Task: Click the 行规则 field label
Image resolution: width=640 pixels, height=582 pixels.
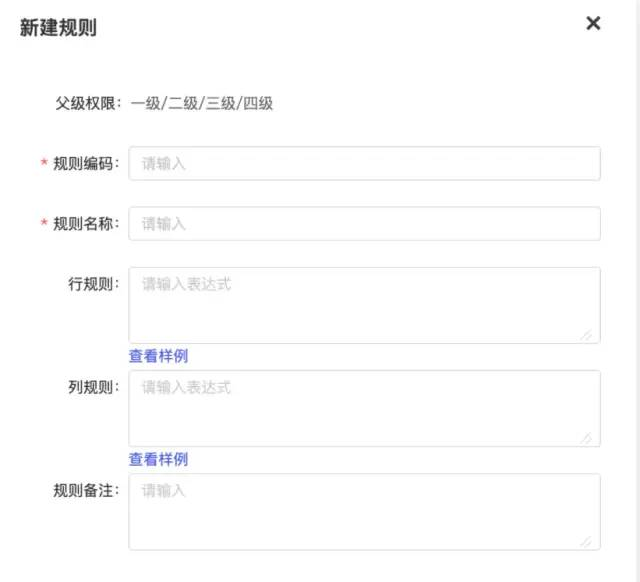Action: [93, 284]
